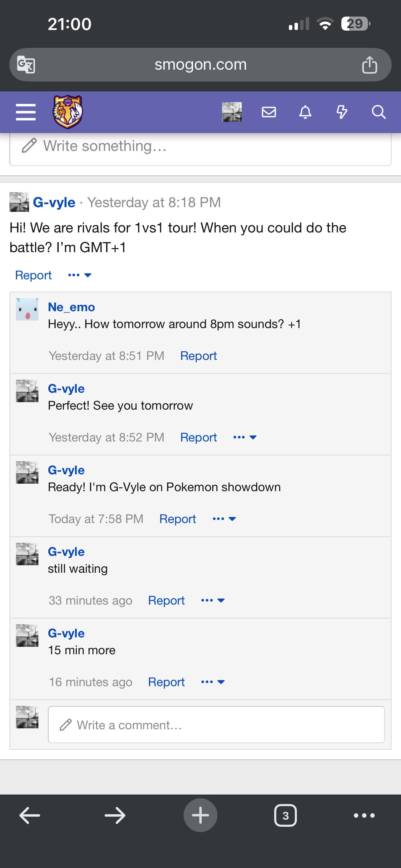Tap the smogon.com address bar
401x868 pixels.
tap(200, 64)
